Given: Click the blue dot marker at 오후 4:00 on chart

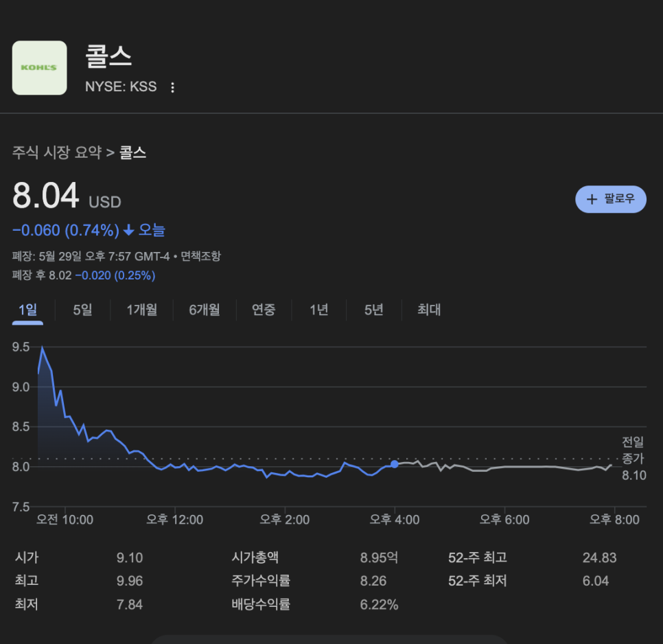Looking at the screenshot, I should pyautogui.click(x=395, y=464).
